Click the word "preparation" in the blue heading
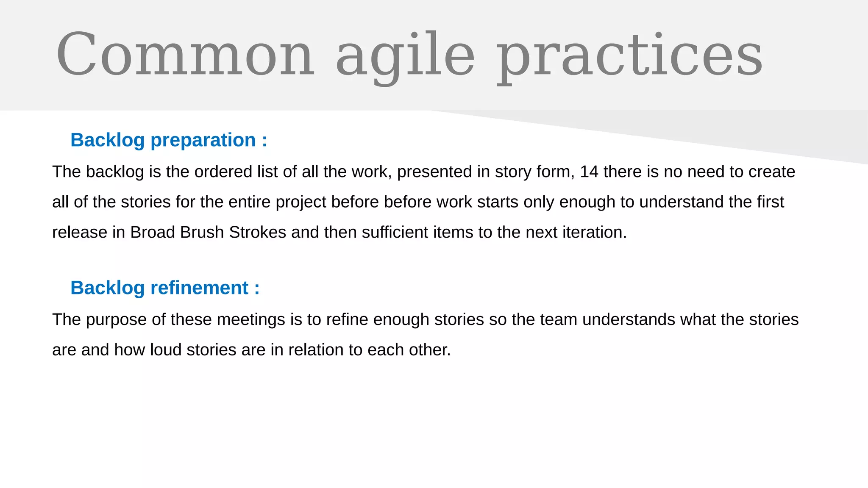This screenshot has height=488, width=868. [x=203, y=140]
